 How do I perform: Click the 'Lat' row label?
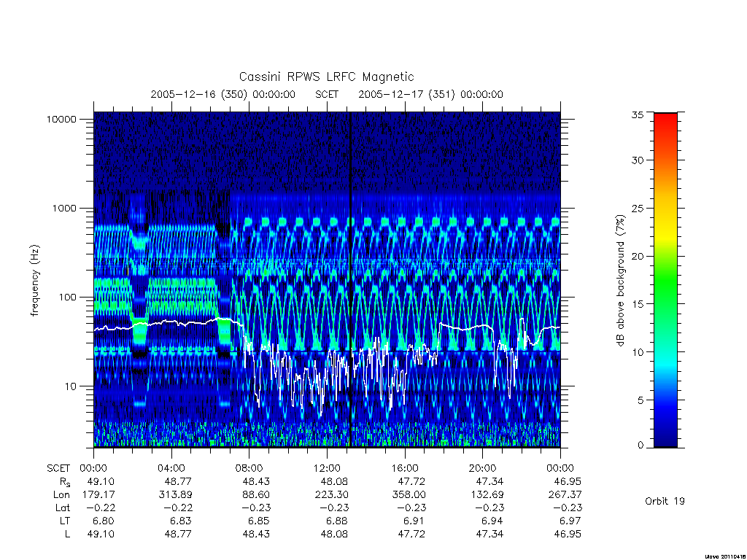coord(63,507)
